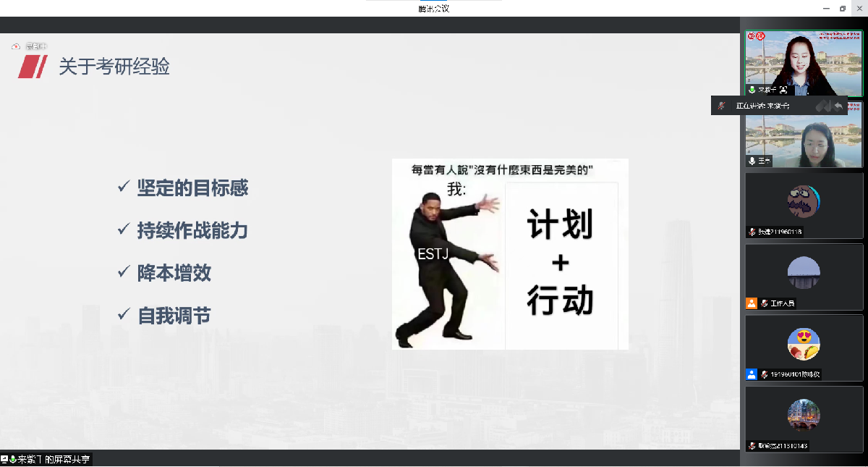Click the screen-share badge beside the top presenter's name
Image resolution: width=868 pixels, height=467 pixels.
point(783,90)
